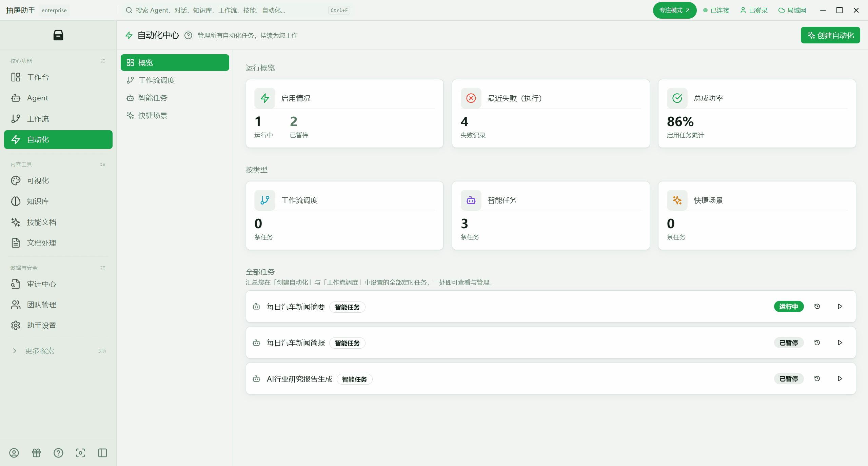Click the history icon for 每日汽车新闻简报

click(x=817, y=343)
